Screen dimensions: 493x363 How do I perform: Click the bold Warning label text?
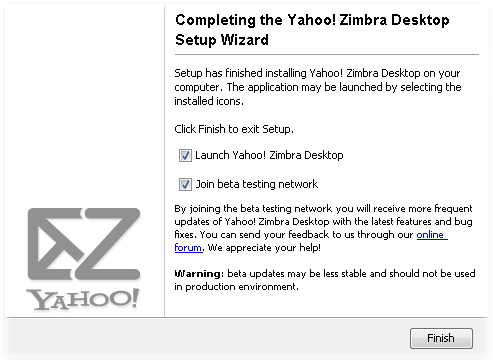199,274
